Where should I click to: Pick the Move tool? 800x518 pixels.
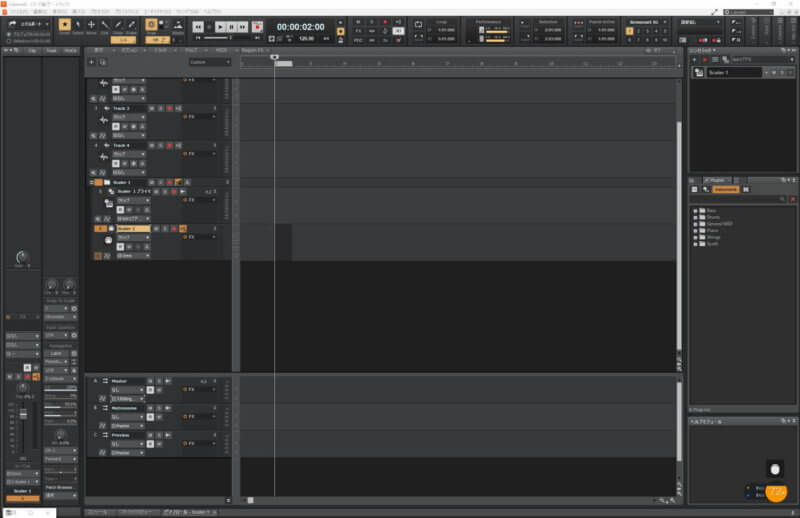tap(91, 26)
